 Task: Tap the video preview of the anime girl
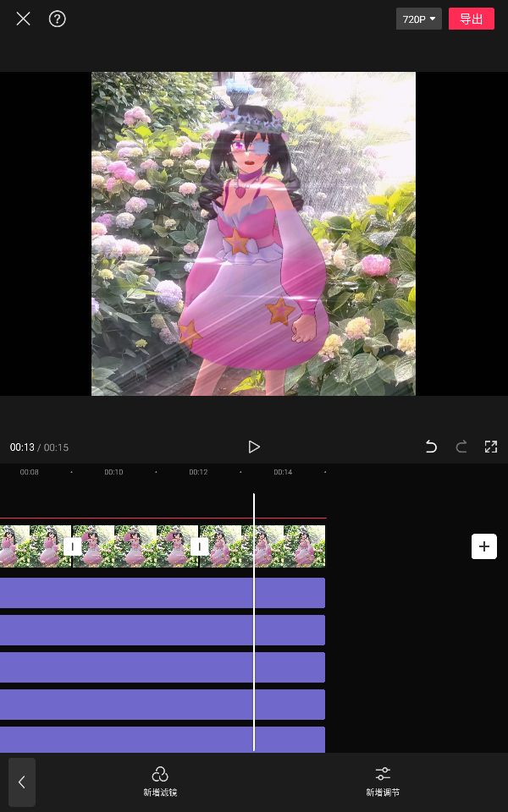253,233
